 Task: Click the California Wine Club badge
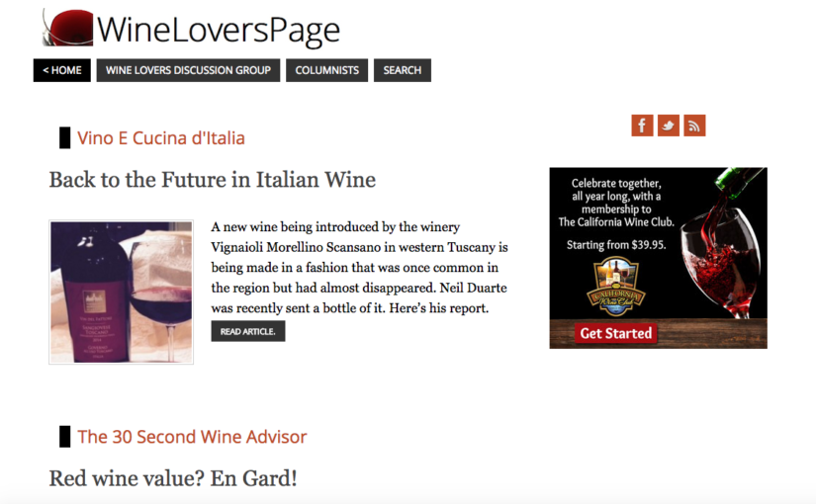point(616,288)
